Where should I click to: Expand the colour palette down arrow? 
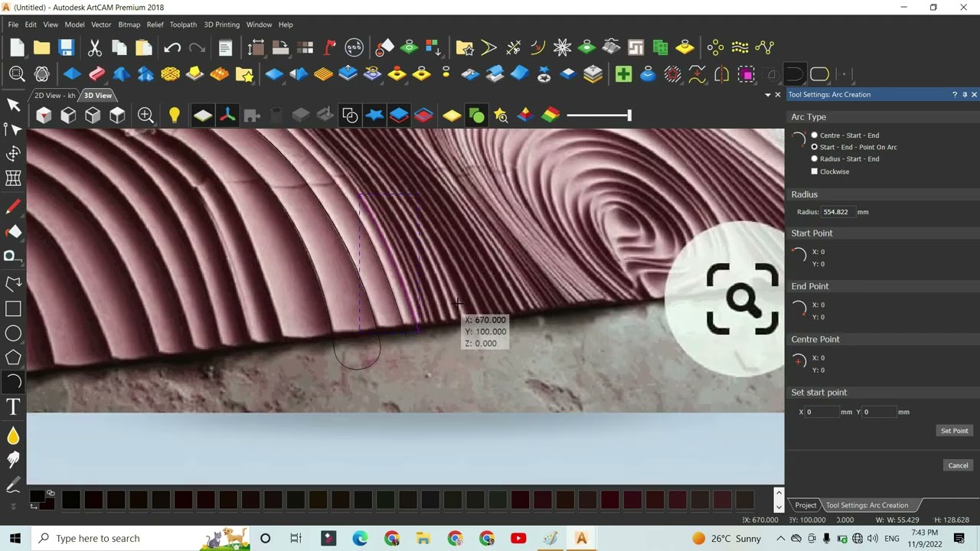(x=779, y=507)
